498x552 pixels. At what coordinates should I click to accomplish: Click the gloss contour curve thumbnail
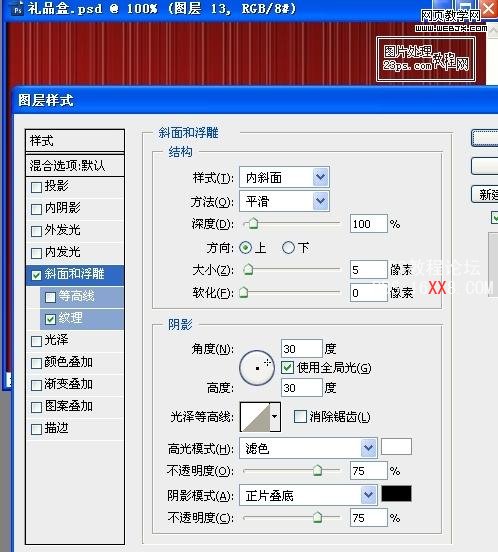pyautogui.click(x=255, y=417)
